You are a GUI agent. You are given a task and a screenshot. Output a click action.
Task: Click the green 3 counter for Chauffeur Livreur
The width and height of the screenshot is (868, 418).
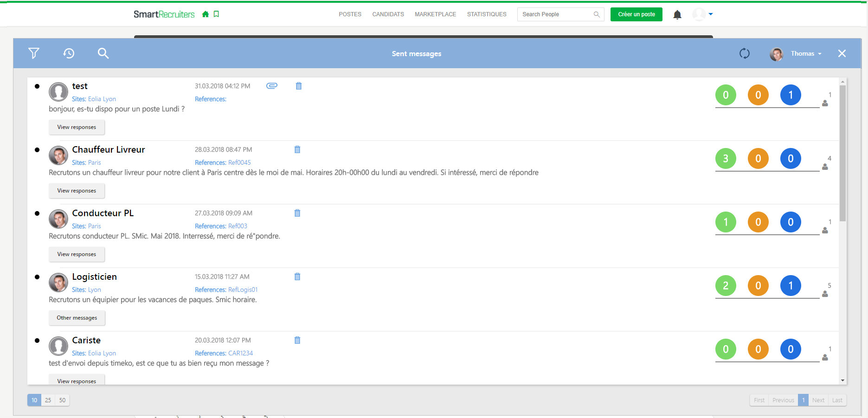coord(726,159)
